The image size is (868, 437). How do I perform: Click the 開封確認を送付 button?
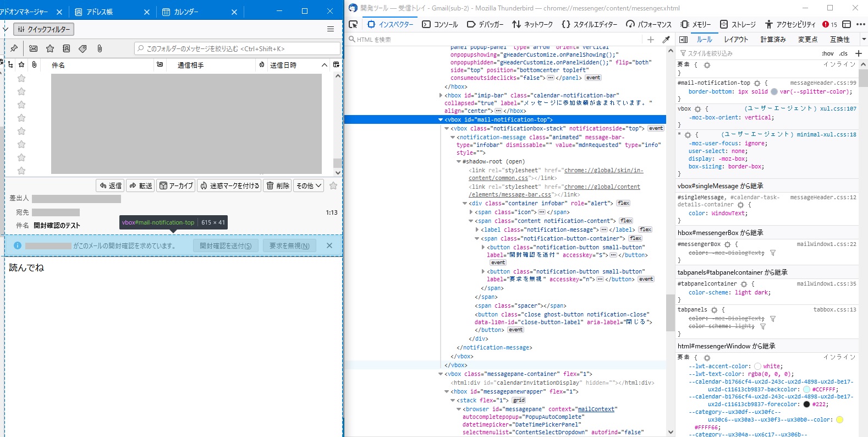[226, 246]
